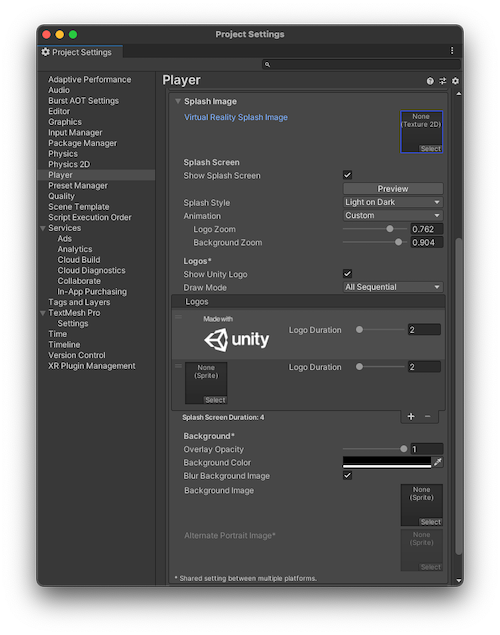Open the Animation dropdown
The width and height of the screenshot is (500, 635).
(x=393, y=215)
